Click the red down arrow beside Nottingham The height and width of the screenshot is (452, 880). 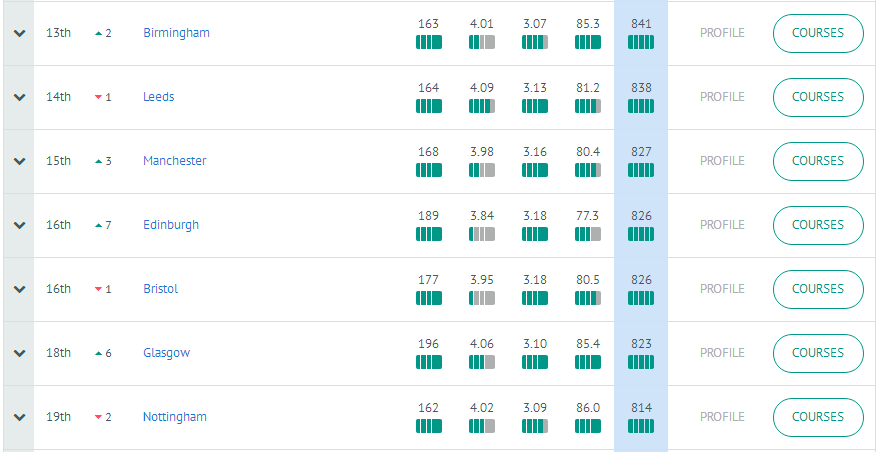98,417
